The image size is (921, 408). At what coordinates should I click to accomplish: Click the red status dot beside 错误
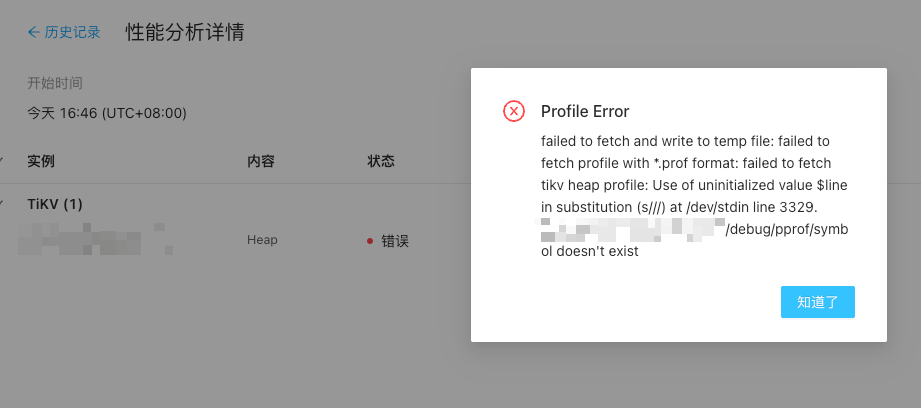point(370,241)
